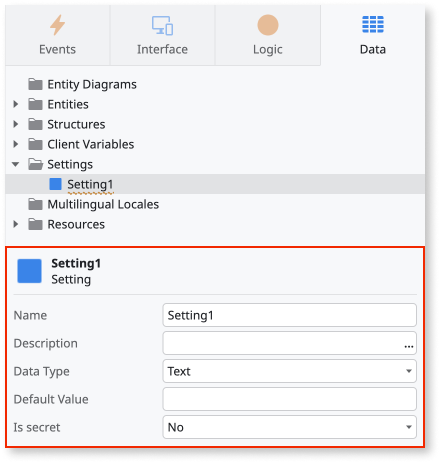Click the Default Value property label
Screen dimensions: 440x463
pos(51,399)
